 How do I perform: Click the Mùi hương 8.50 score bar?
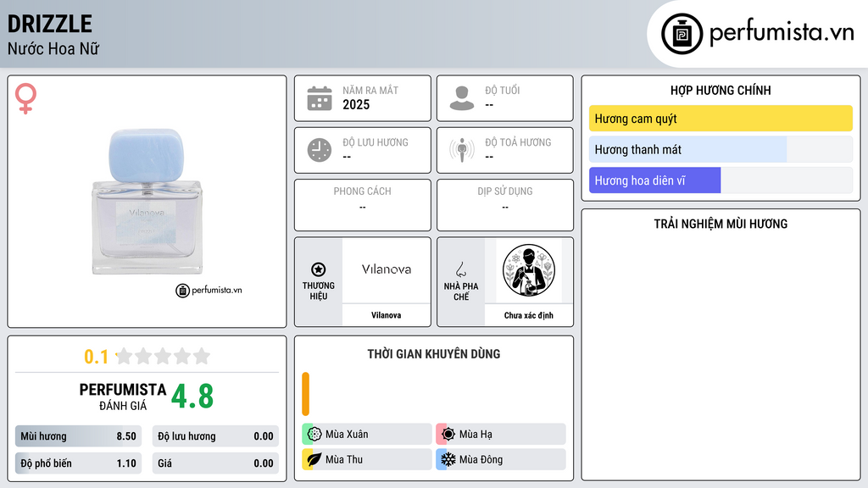pos(78,436)
